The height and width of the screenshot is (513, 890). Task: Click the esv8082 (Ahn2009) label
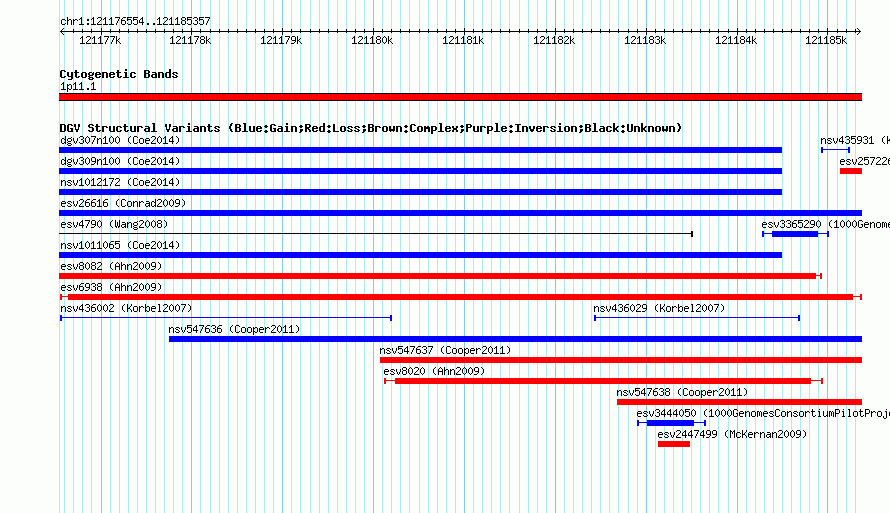111,266
